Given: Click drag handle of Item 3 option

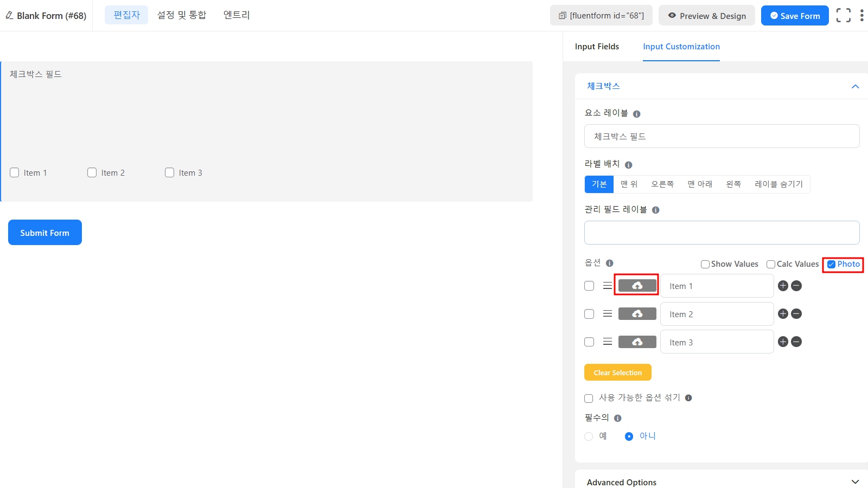Looking at the screenshot, I should pyautogui.click(x=608, y=342).
